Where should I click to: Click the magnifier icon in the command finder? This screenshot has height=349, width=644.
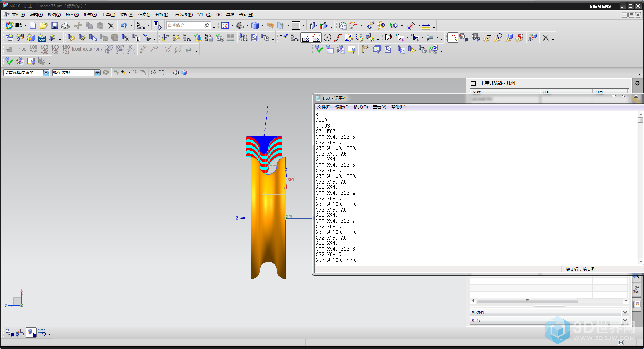(207, 25)
